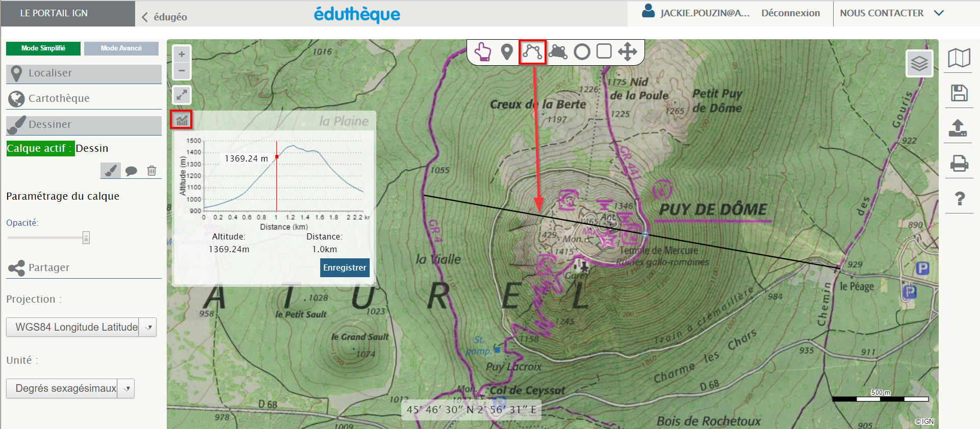The width and height of the screenshot is (980, 429).
Task: Open the Dessiner section
Action: 84,125
